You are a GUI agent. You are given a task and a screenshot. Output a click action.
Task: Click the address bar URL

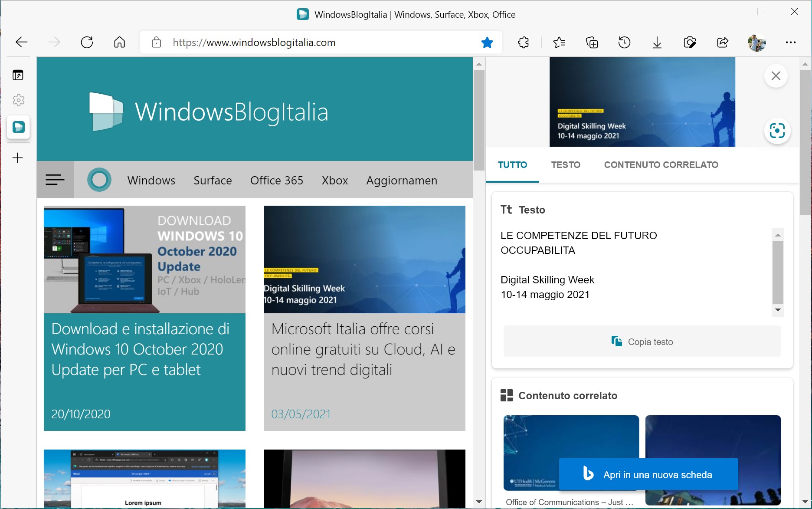click(254, 43)
